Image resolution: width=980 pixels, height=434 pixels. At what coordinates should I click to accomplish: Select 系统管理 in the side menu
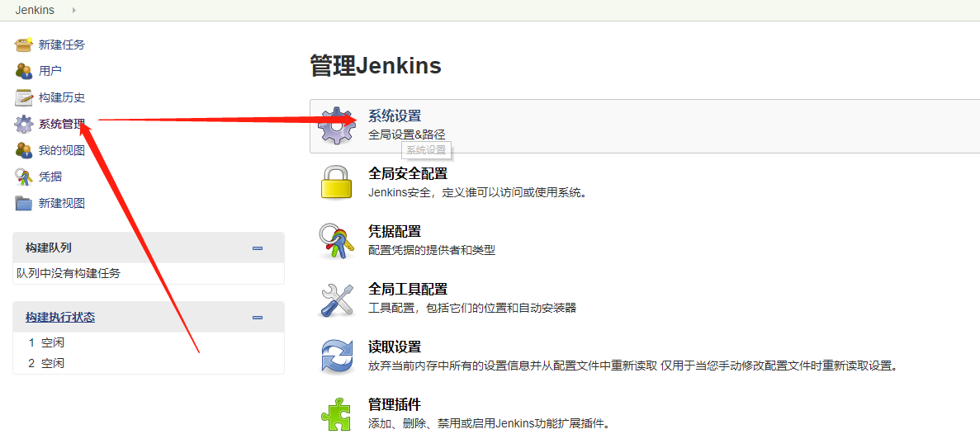point(62,124)
